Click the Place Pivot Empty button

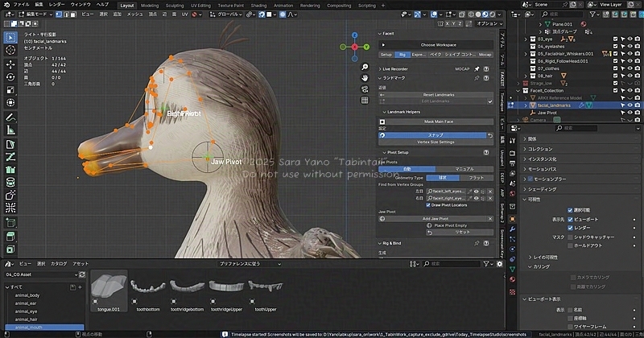(x=451, y=225)
